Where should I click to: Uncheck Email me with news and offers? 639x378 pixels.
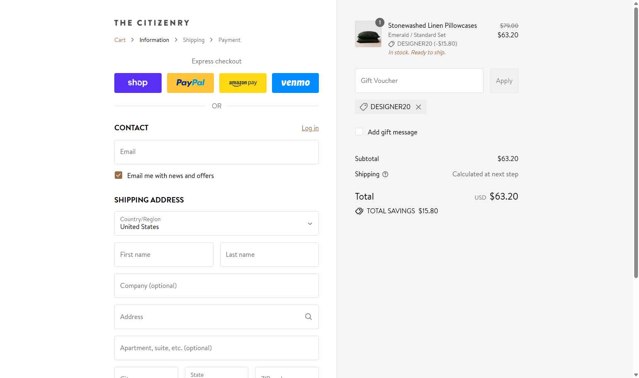pos(118,175)
